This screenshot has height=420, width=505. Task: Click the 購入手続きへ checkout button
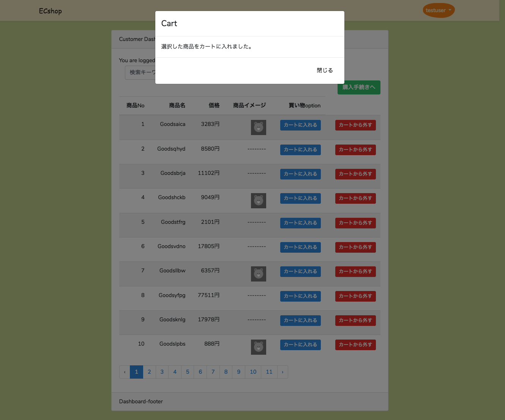point(359,87)
